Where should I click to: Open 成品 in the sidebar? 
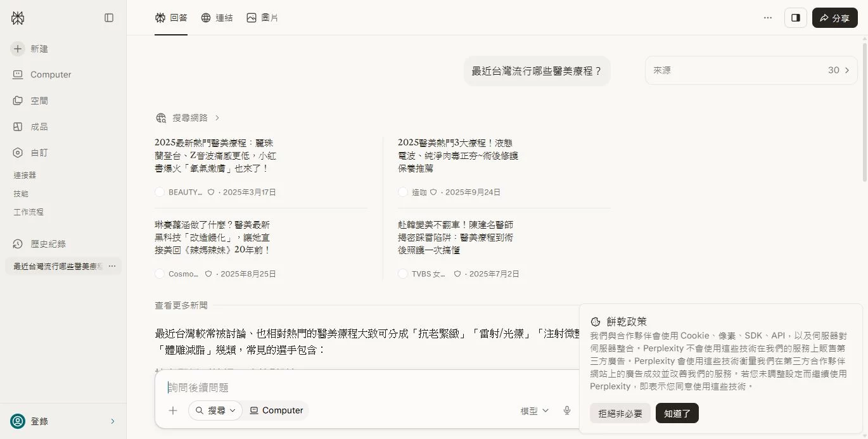[x=30, y=127]
